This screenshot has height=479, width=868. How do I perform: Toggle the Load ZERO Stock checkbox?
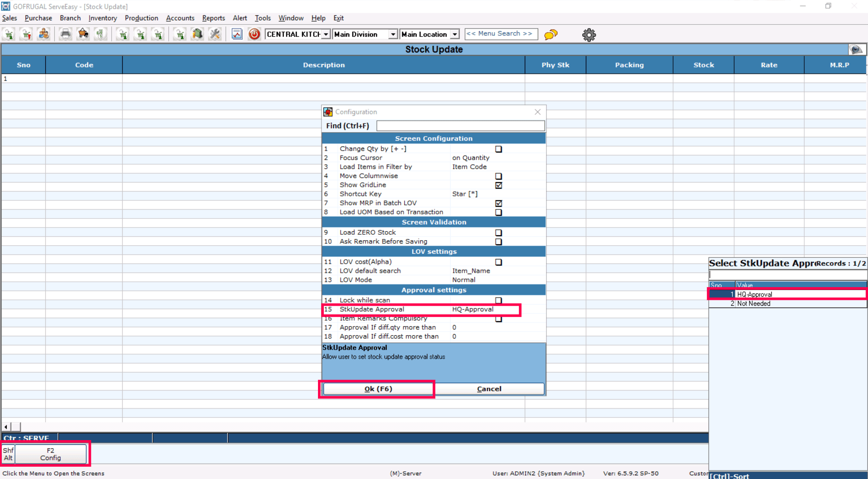click(x=498, y=233)
